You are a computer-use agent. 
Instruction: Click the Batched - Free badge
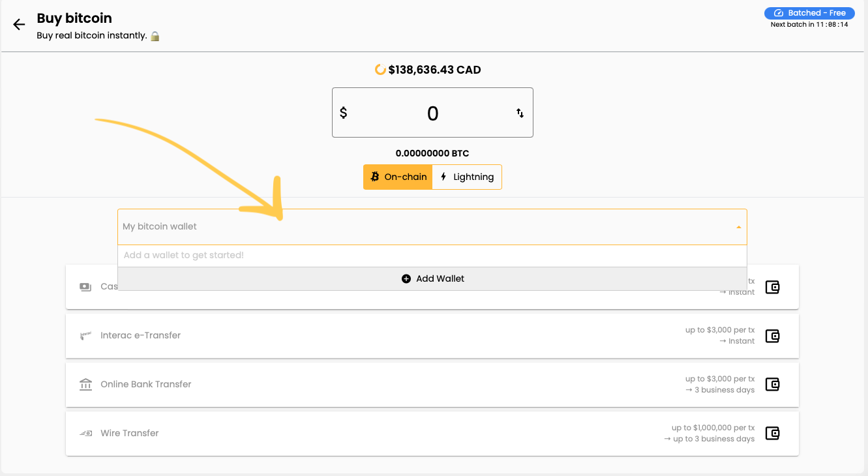pyautogui.click(x=809, y=13)
